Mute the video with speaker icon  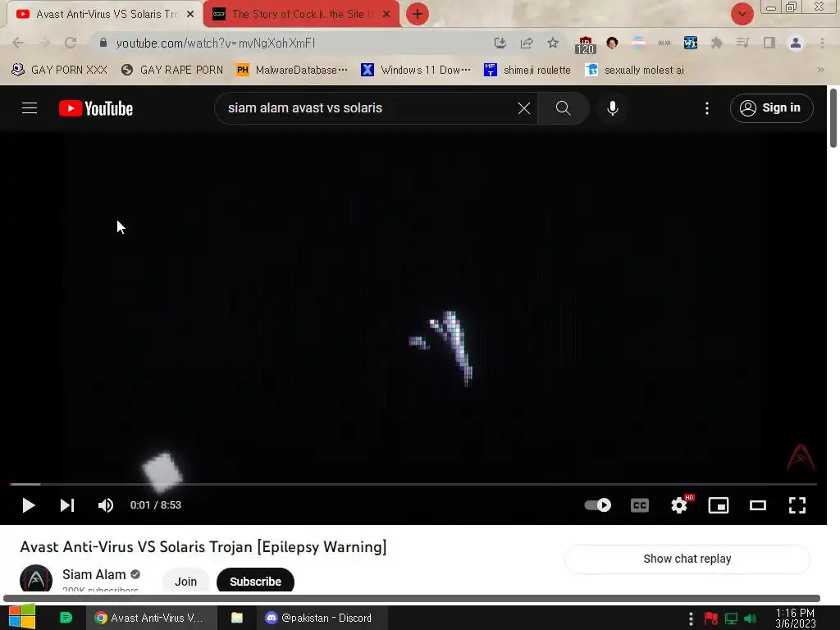[106, 505]
